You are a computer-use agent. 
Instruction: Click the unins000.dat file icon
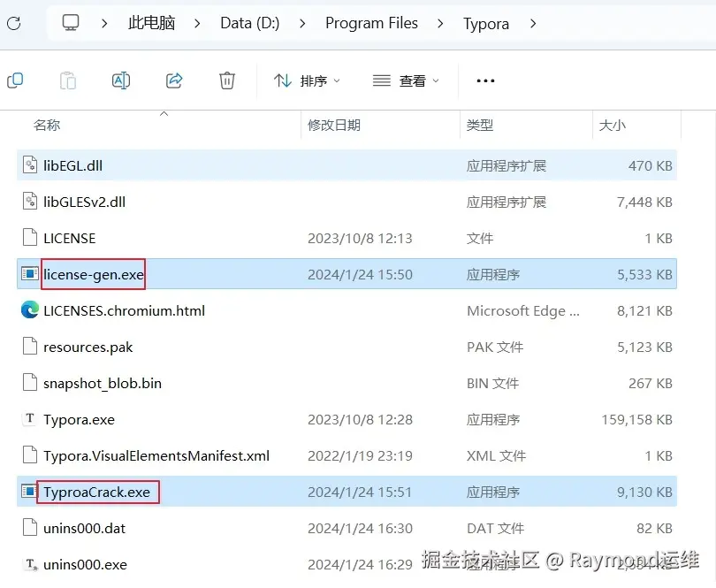pyautogui.click(x=30, y=528)
